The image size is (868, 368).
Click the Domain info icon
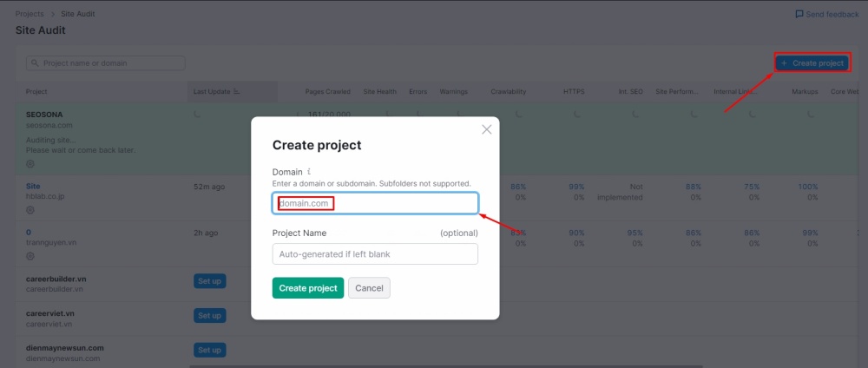[x=309, y=172]
